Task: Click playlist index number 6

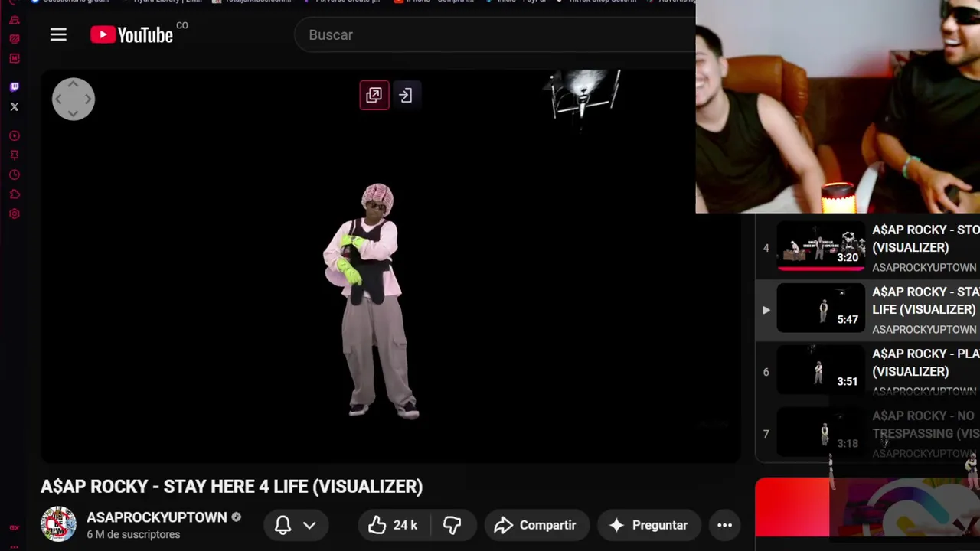Action: pyautogui.click(x=766, y=372)
